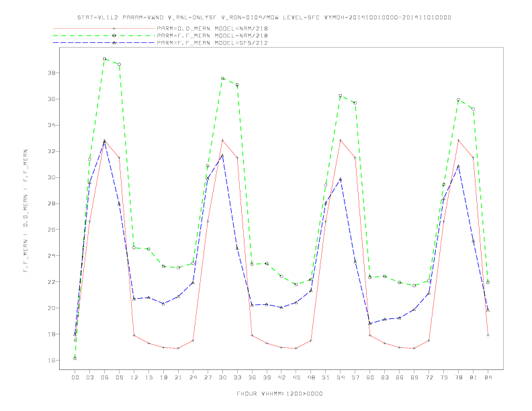Click red observed plus marker at hour 45
The image size is (532, 411).
pos(296,349)
